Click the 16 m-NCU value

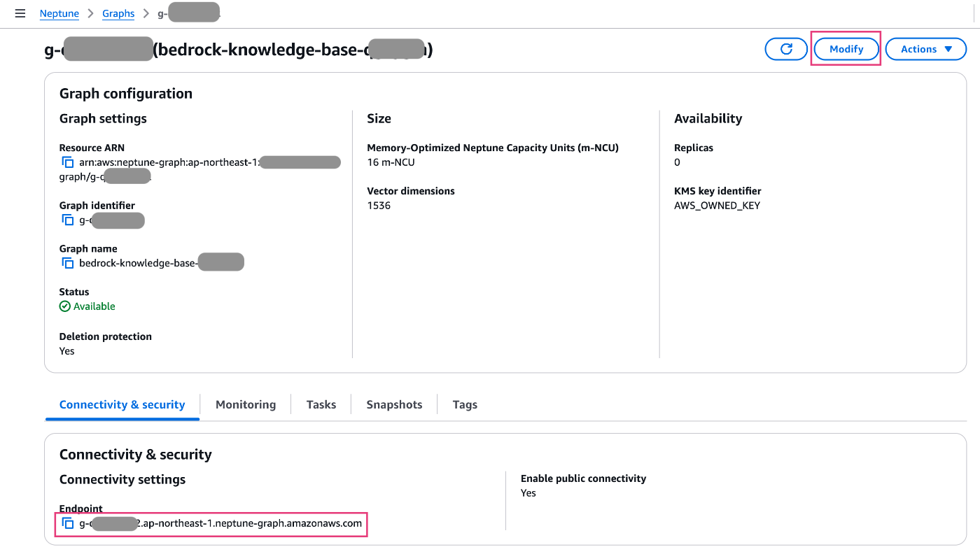[x=391, y=162]
